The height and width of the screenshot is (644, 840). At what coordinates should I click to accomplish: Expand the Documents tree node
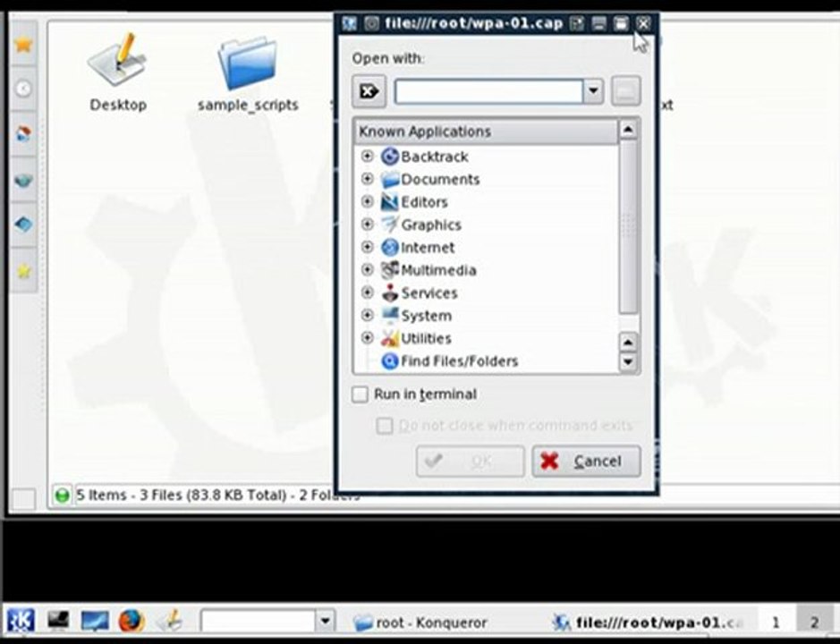(x=368, y=178)
